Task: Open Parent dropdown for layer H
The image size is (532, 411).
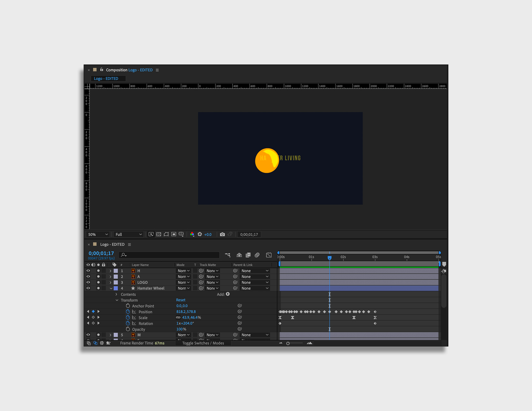Action: [x=255, y=271]
